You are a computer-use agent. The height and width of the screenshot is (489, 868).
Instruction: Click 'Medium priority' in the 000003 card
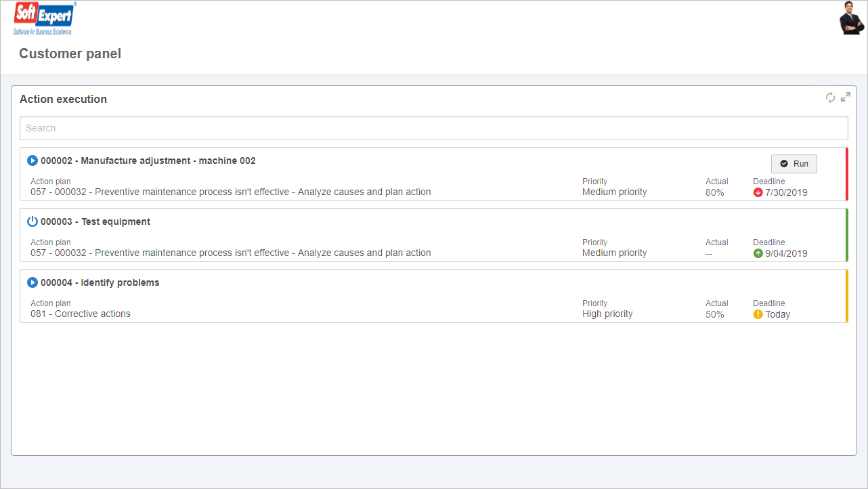tap(615, 253)
